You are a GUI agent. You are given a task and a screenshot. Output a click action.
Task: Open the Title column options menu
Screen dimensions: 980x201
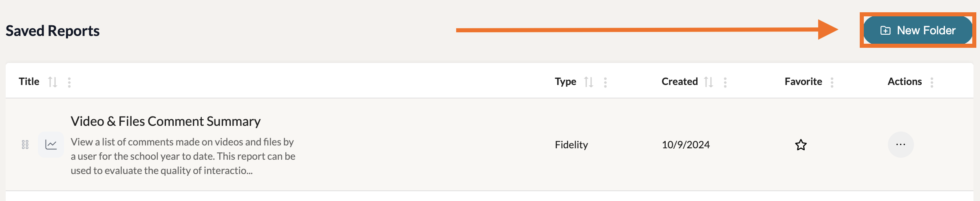69,83
